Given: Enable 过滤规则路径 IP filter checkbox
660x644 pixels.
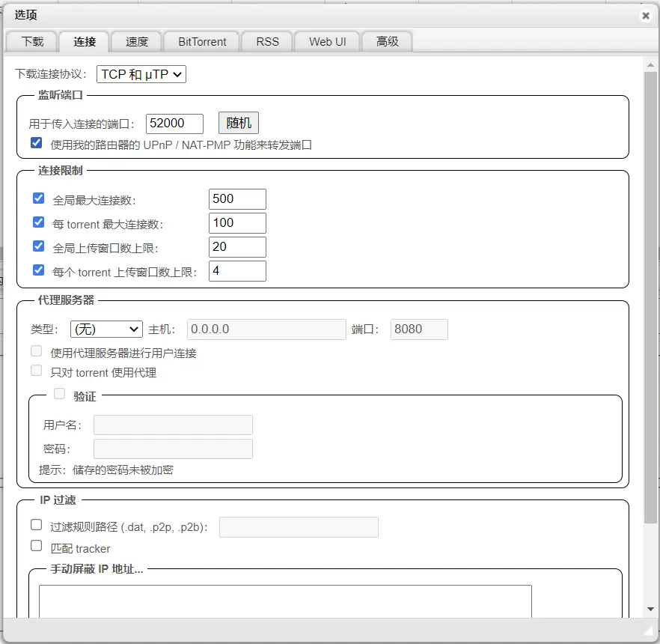Looking at the screenshot, I should click(37, 525).
